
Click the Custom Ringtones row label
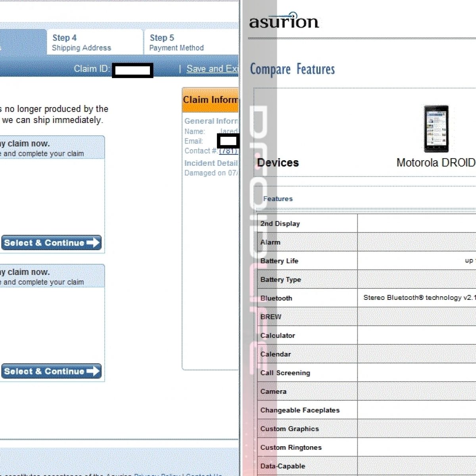(x=291, y=447)
